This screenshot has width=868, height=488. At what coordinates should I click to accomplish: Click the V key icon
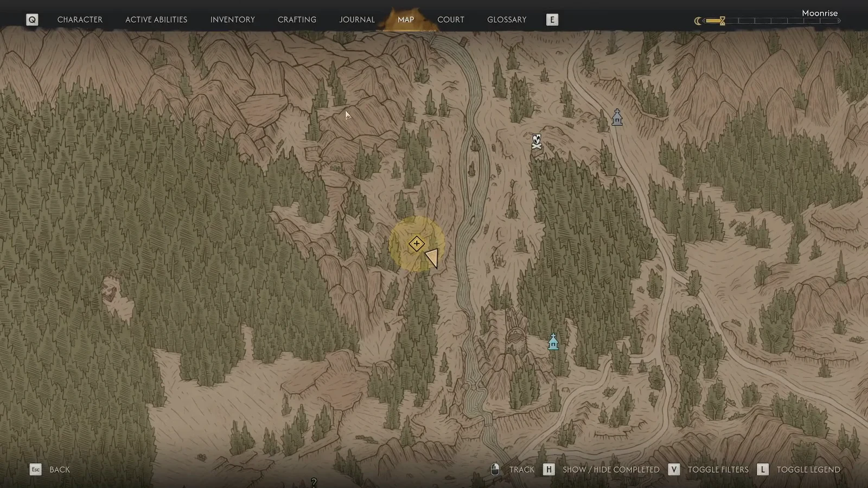674,470
